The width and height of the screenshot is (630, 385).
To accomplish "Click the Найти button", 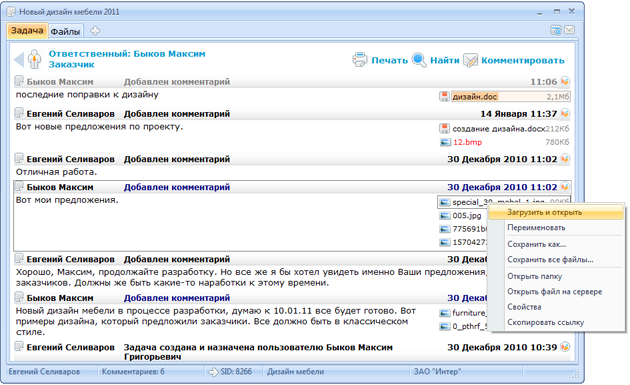I will coord(444,60).
